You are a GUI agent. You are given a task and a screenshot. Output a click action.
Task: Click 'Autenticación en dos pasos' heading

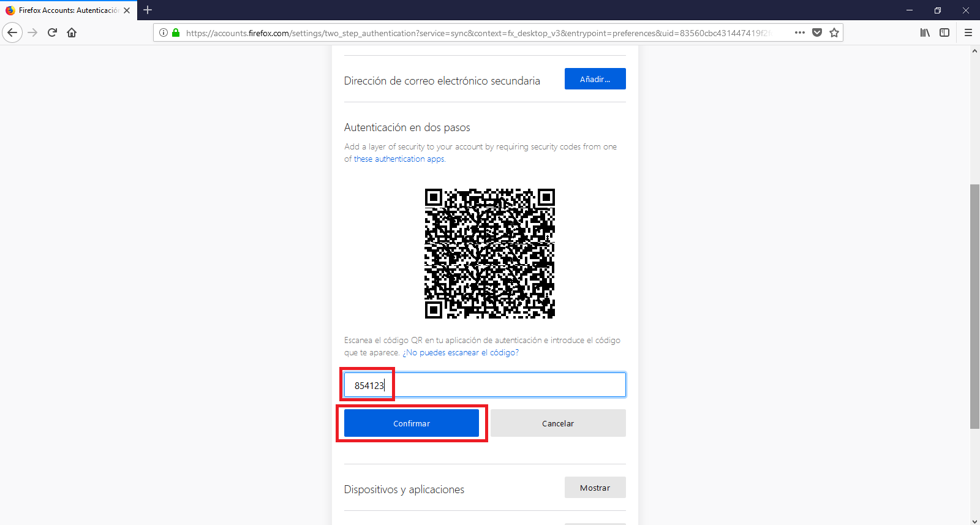[407, 127]
